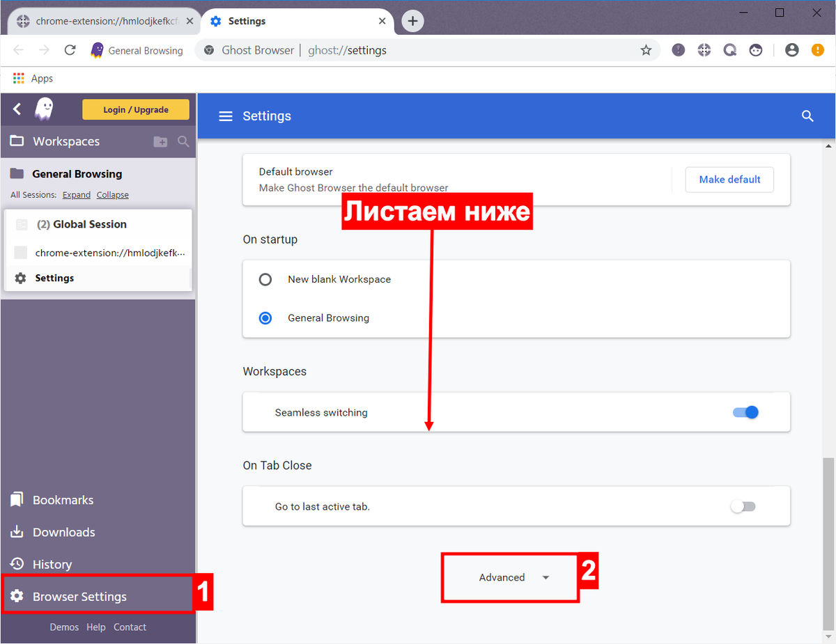Click the scrollbar up arrow

tap(830, 146)
